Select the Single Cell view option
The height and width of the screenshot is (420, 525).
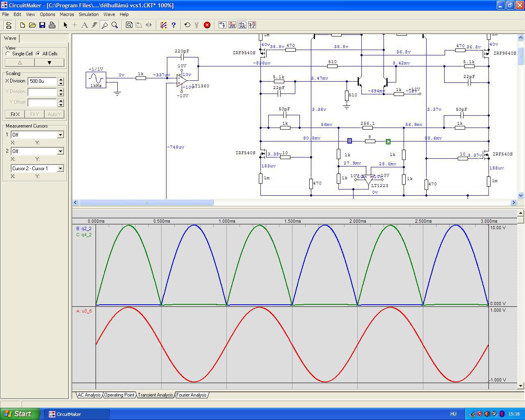(8, 54)
